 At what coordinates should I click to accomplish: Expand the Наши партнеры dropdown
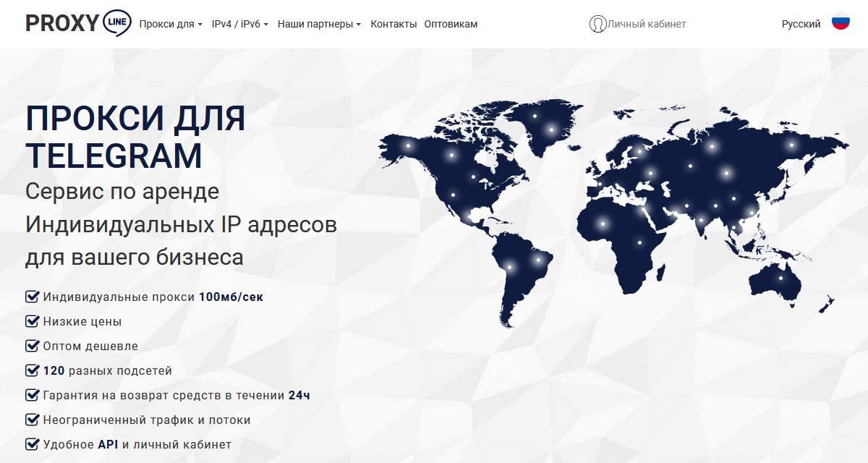point(319,24)
